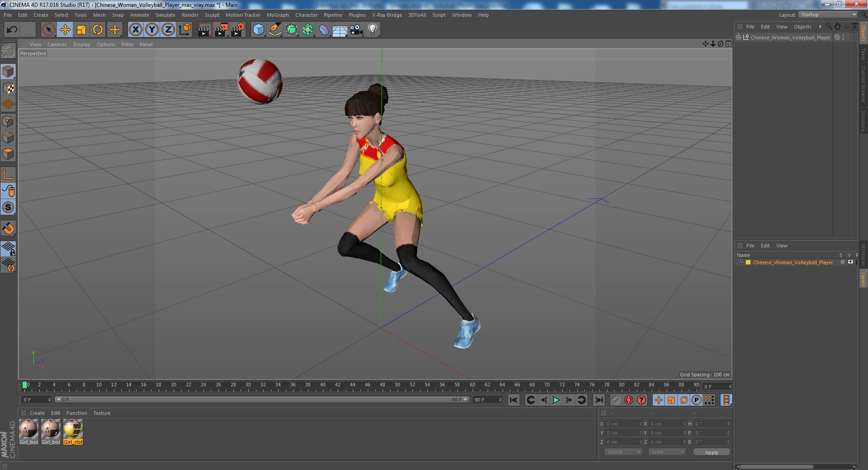Click Objects manager search icon
Screen dimensions: 868x470
pyautogui.click(x=829, y=27)
